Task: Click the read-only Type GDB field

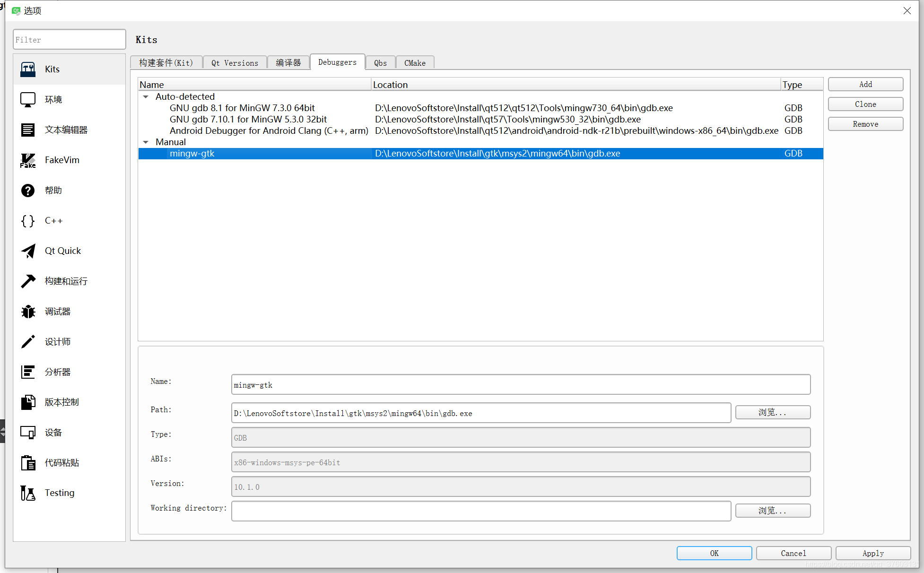Action: (x=521, y=437)
